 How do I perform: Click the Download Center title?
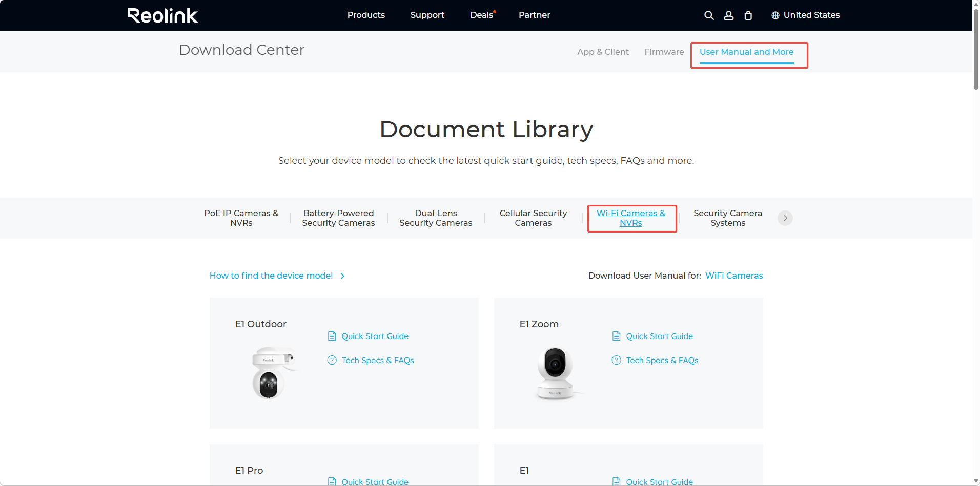241,50
